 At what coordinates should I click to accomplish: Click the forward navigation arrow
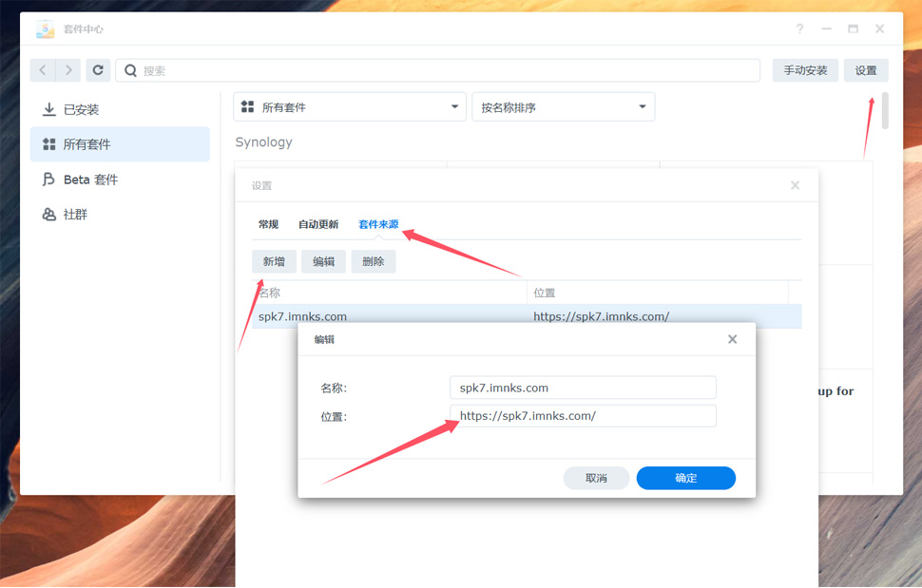tap(68, 70)
